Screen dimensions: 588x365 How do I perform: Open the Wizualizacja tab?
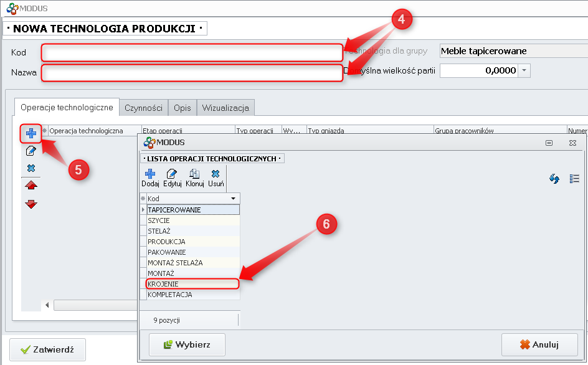pyautogui.click(x=225, y=108)
